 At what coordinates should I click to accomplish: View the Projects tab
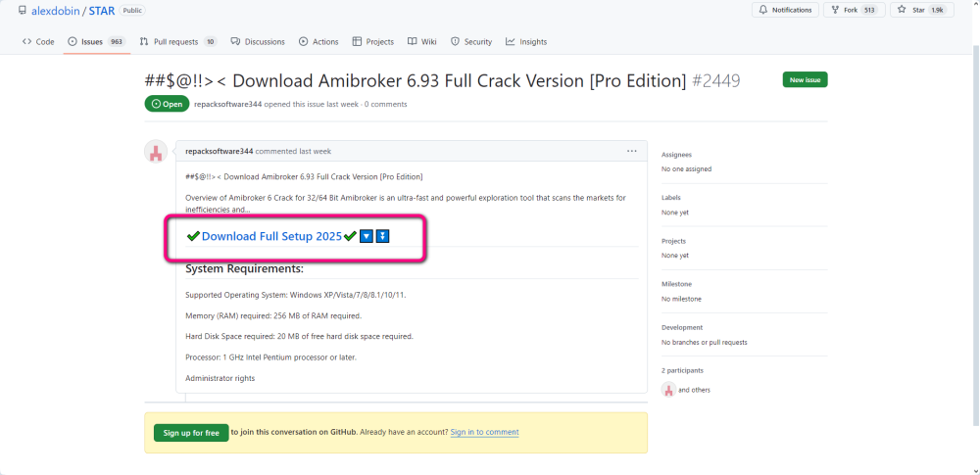pyautogui.click(x=373, y=42)
